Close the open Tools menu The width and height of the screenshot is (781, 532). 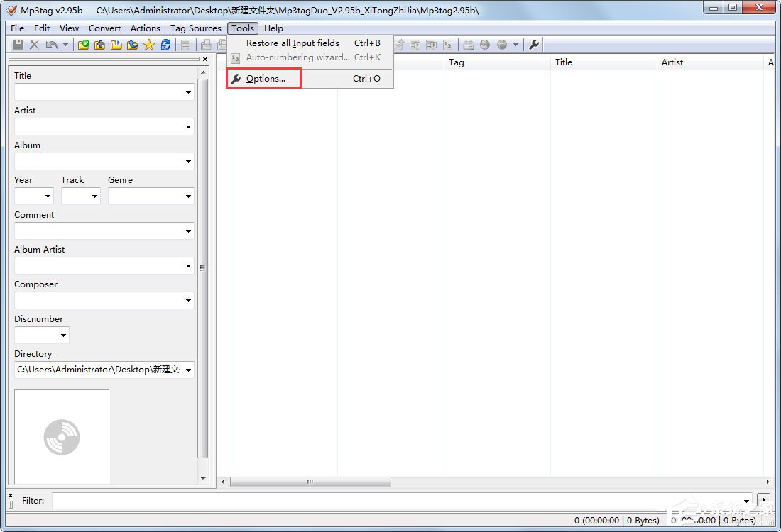pos(243,28)
